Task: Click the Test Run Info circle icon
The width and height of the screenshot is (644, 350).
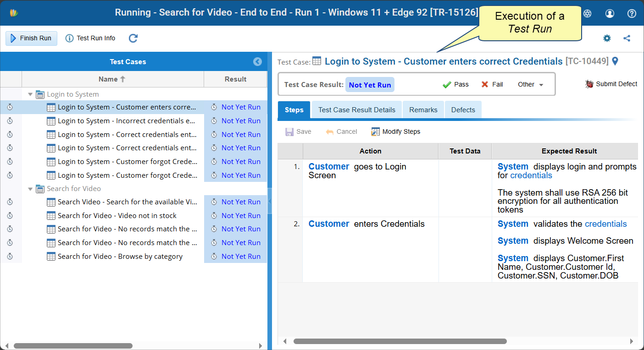Action: [69, 38]
